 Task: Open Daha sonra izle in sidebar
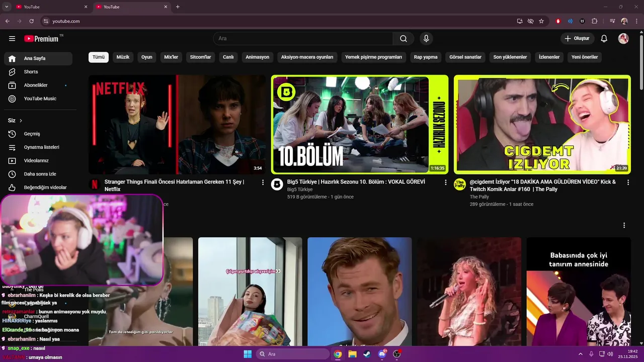[x=38, y=174]
